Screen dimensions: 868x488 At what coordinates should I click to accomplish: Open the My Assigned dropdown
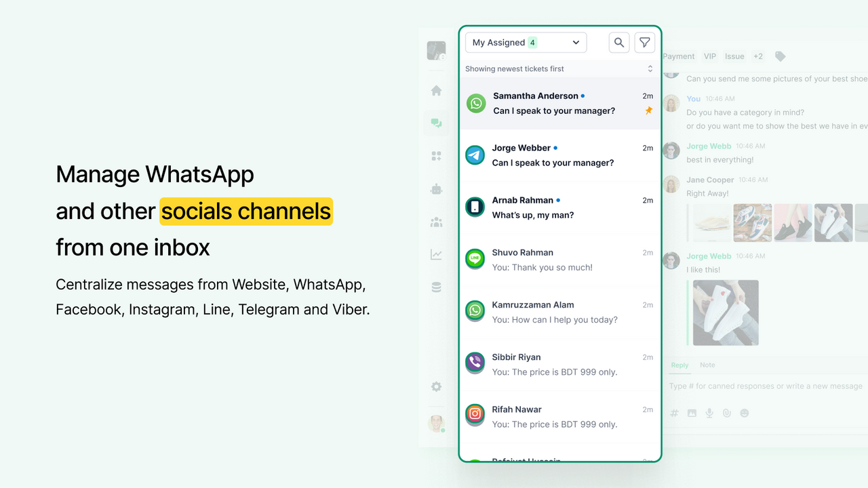click(x=526, y=43)
